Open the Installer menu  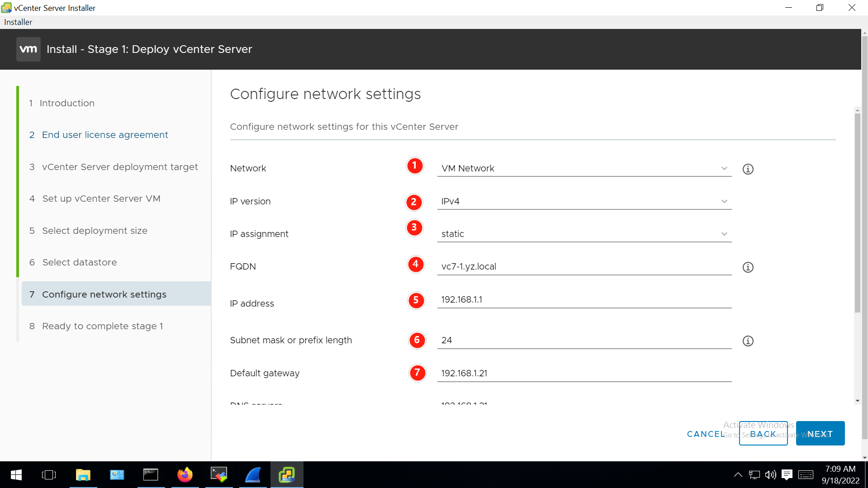tap(18, 22)
